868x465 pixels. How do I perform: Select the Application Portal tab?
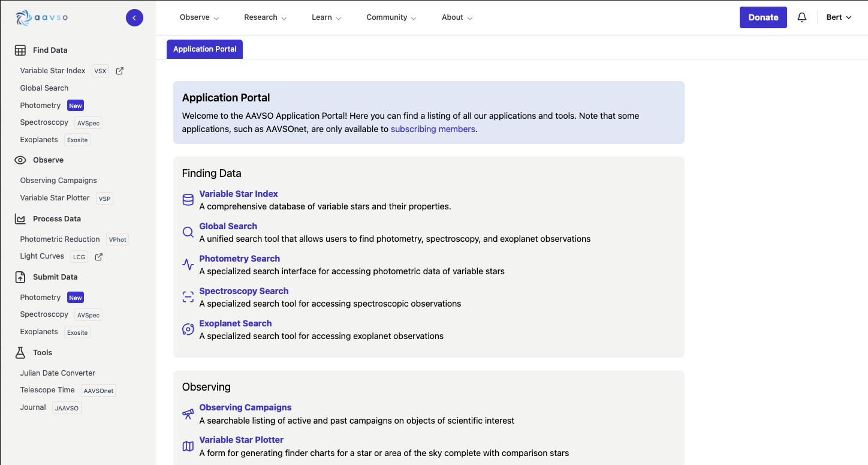205,49
